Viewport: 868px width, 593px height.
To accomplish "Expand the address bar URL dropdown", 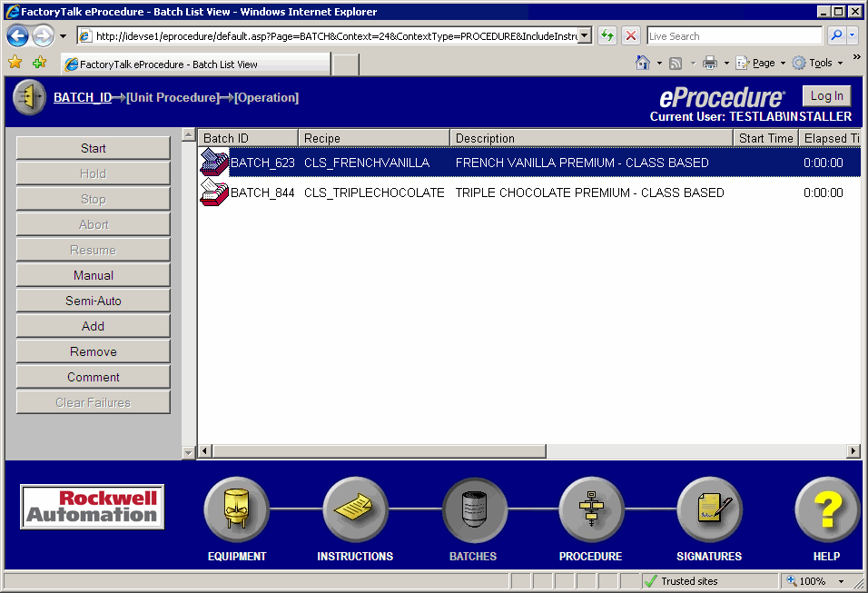I will [585, 36].
